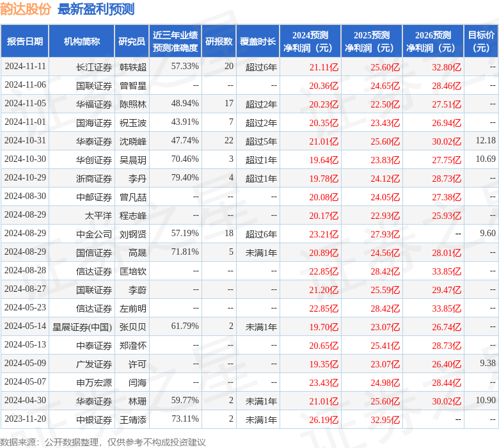Click 华福证券 institution name
This screenshot has height=448, width=499.
94,104
